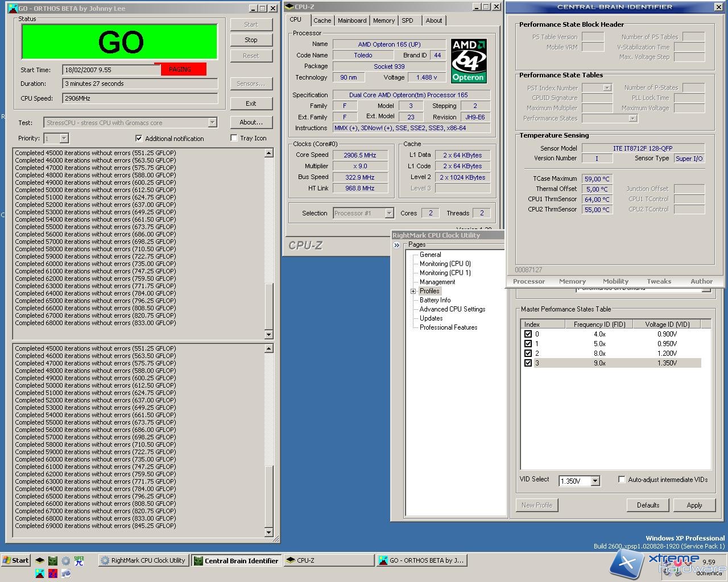This screenshot has width=728, height=582.
Task: Click the AMD 64 Opteron logo in CPU-Z
Action: 468,61
